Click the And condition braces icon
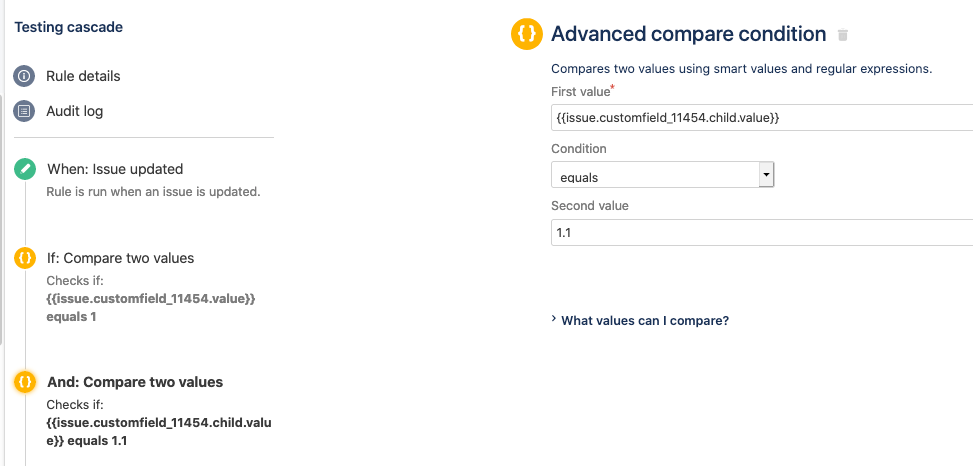 click(25, 382)
